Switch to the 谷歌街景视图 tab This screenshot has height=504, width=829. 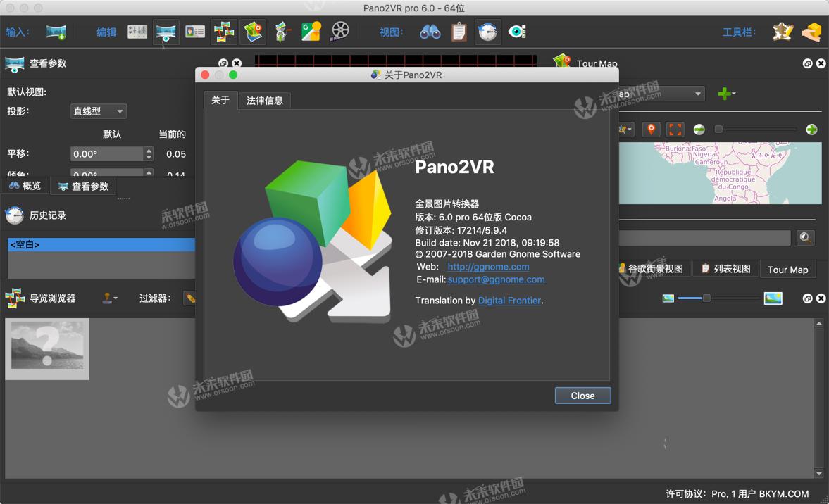pos(654,269)
